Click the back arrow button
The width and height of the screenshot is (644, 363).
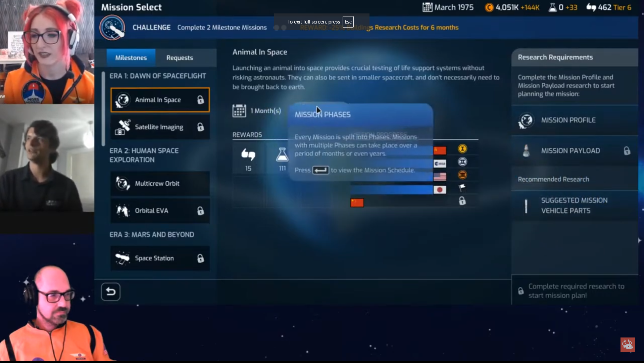pos(110,292)
